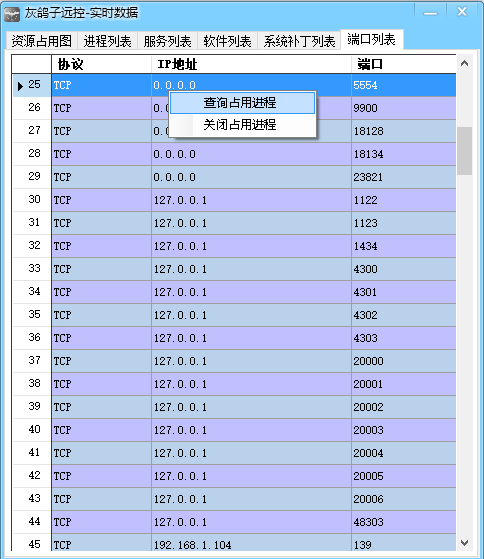This screenshot has width=484, height=559.
Task: Open the 软件列表 tab
Action: (227, 41)
